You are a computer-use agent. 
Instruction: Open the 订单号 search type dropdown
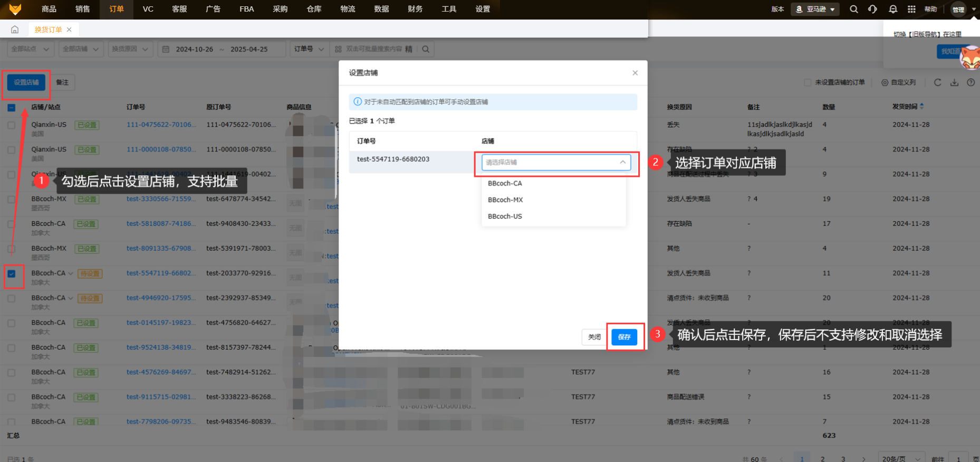pos(309,49)
